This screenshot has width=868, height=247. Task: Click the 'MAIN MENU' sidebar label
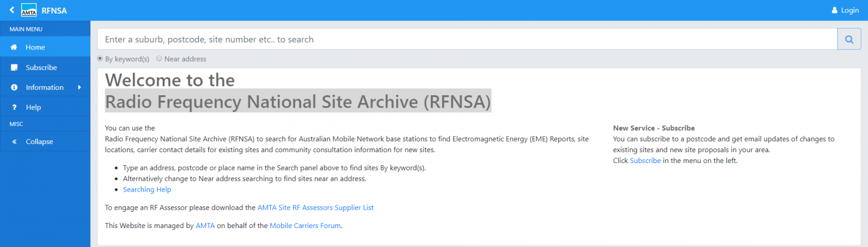click(25, 29)
